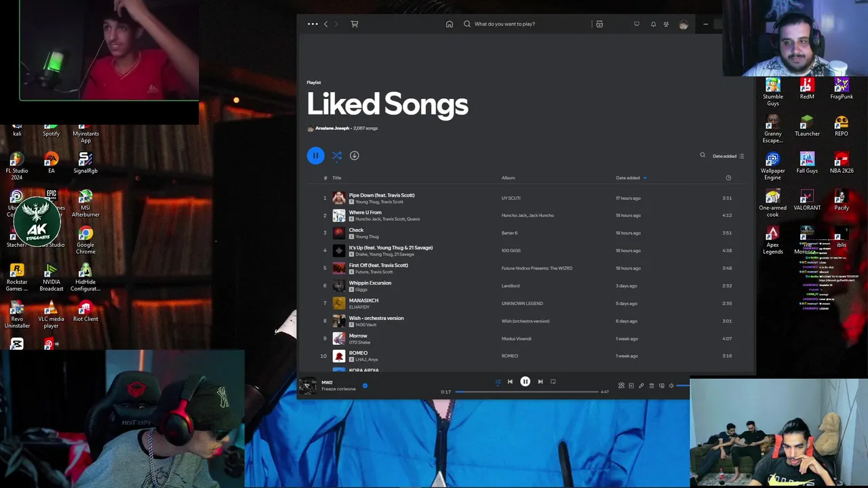The width and height of the screenshot is (868, 488).
Task: Skip to the next track
Action: tap(540, 382)
